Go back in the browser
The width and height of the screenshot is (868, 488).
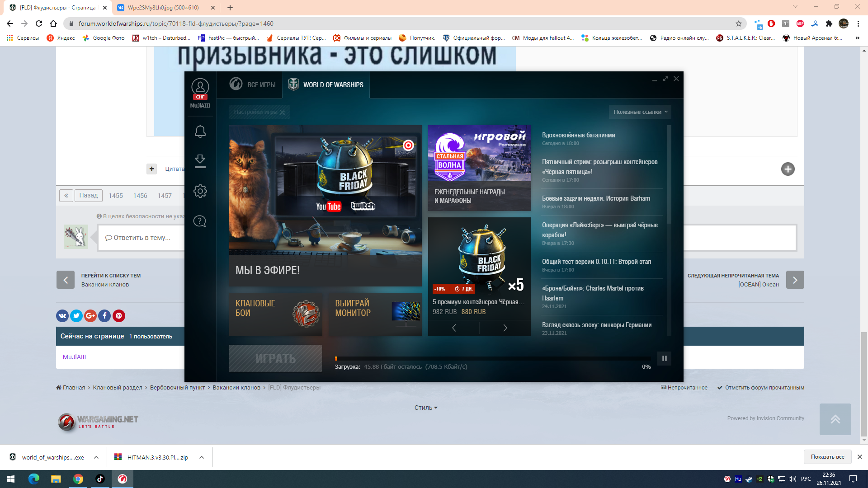click(10, 23)
